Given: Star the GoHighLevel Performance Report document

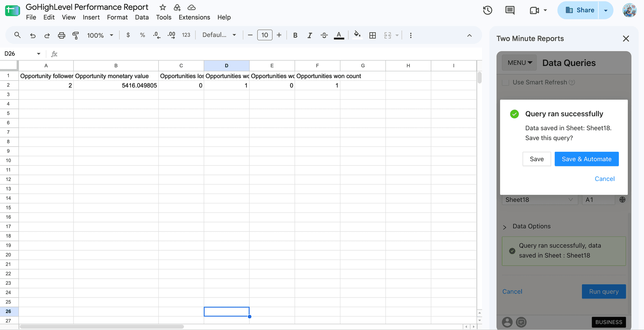Looking at the screenshot, I should pos(163,7).
